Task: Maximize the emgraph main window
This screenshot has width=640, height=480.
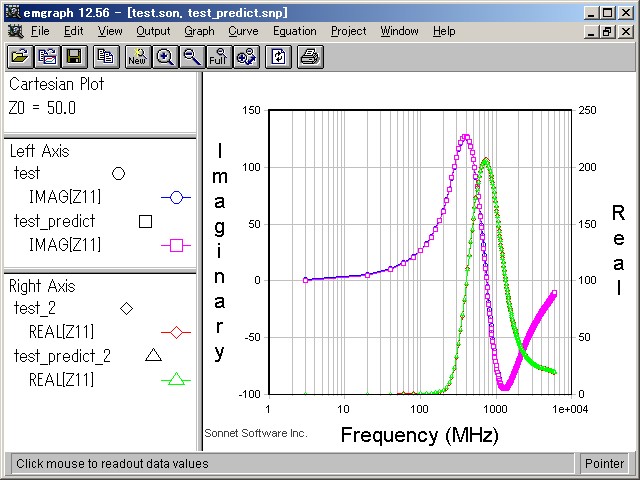Action: click(x=607, y=13)
